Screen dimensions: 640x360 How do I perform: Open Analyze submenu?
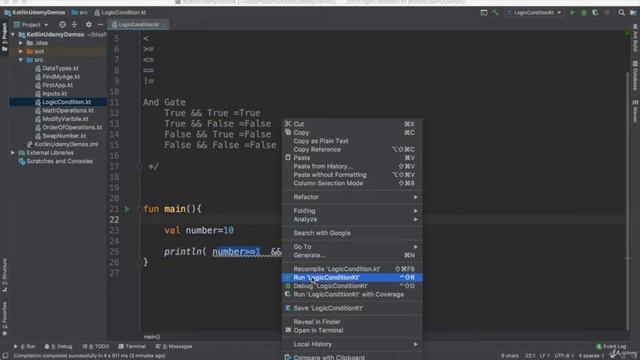click(x=352, y=219)
